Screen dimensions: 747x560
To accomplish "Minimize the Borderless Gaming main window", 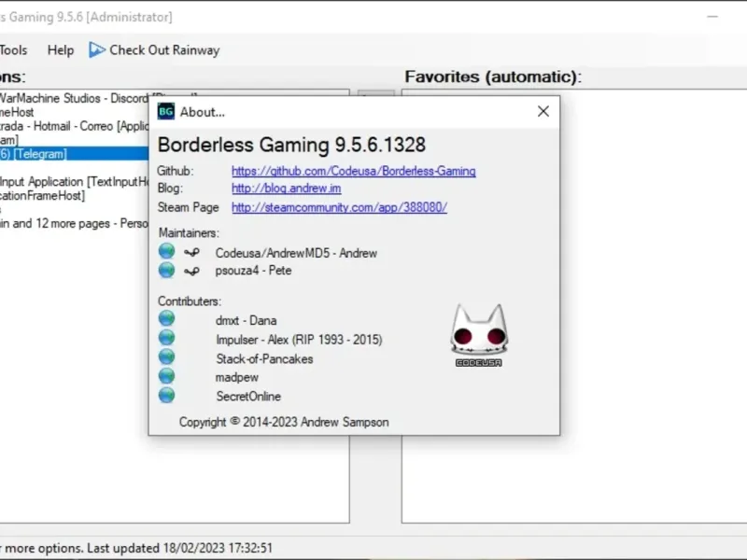I will click(712, 17).
